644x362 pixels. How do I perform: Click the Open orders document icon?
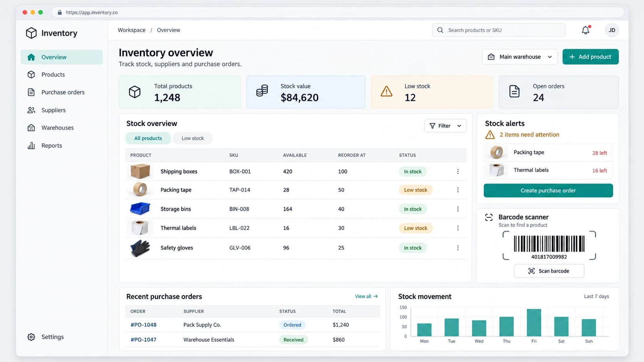[514, 92]
